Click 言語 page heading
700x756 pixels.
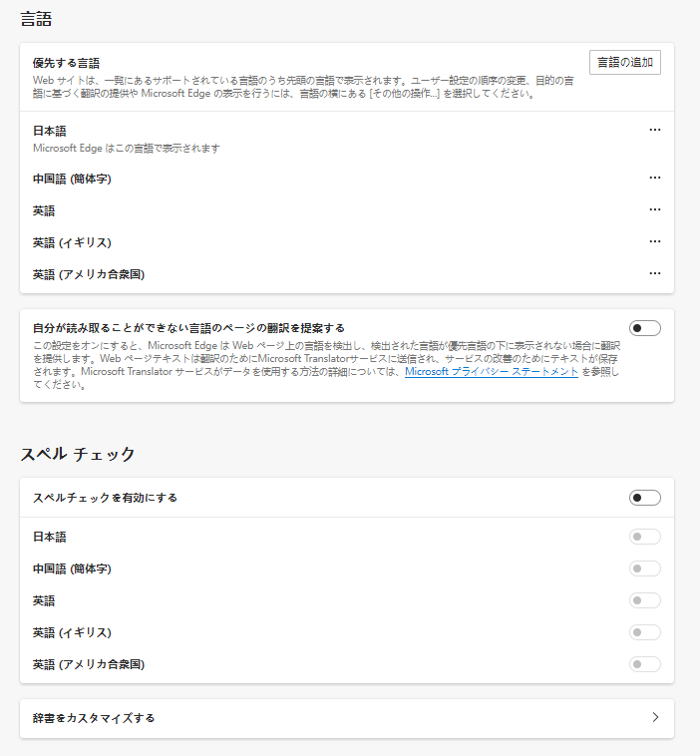(36, 19)
